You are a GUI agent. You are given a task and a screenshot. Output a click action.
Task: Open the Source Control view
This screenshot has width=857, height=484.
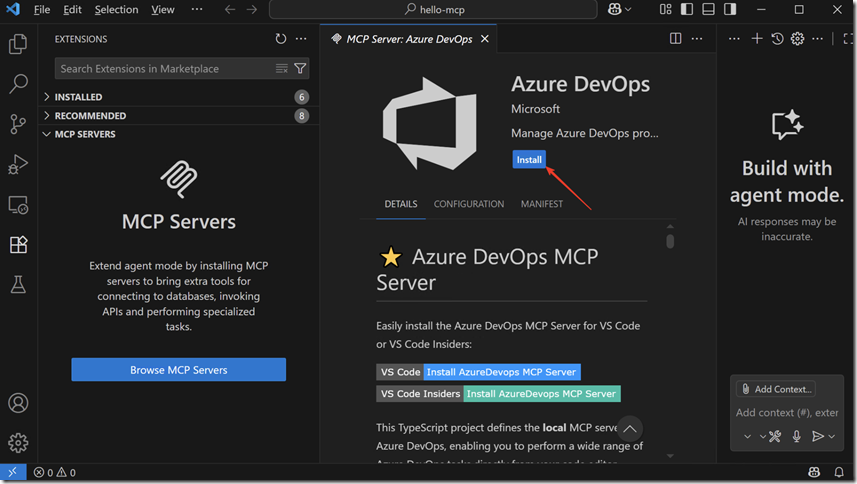[x=18, y=124]
